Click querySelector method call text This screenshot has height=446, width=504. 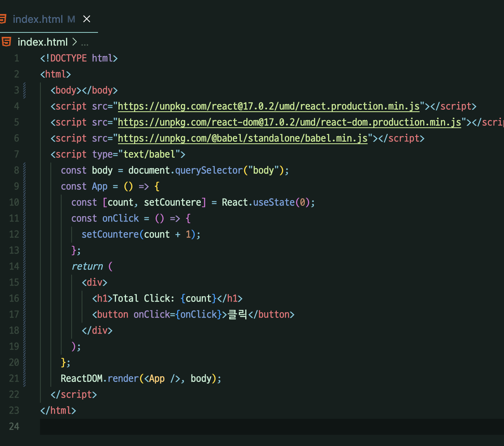pyautogui.click(x=209, y=171)
